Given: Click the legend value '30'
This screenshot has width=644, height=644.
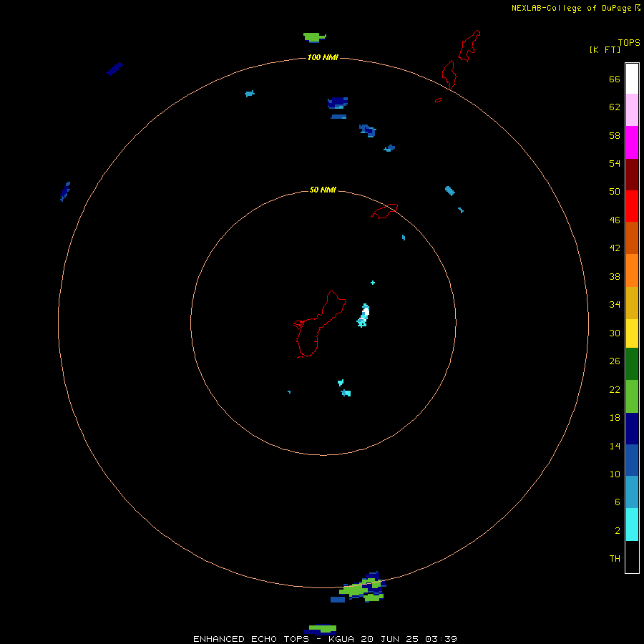Looking at the screenshot, I should (x=615, y=333).
